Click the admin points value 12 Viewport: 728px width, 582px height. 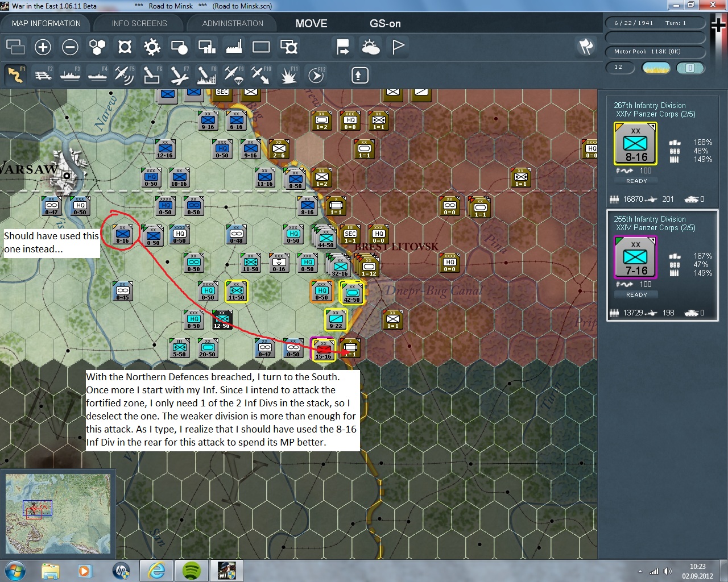click(x=619, y=67)
